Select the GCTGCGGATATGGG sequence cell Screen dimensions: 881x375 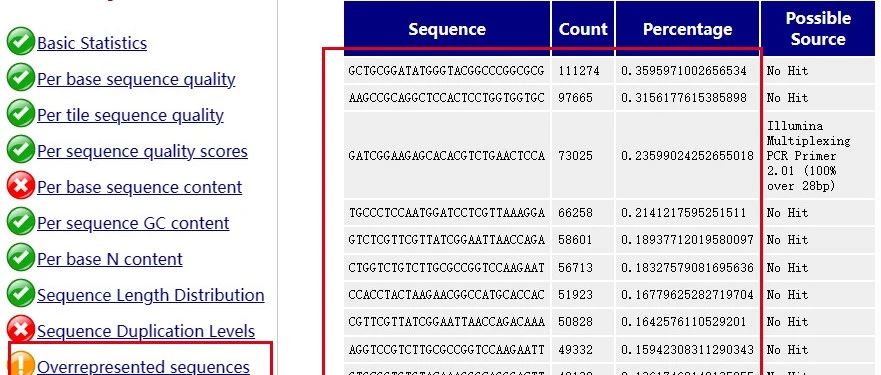click(447, 71)
